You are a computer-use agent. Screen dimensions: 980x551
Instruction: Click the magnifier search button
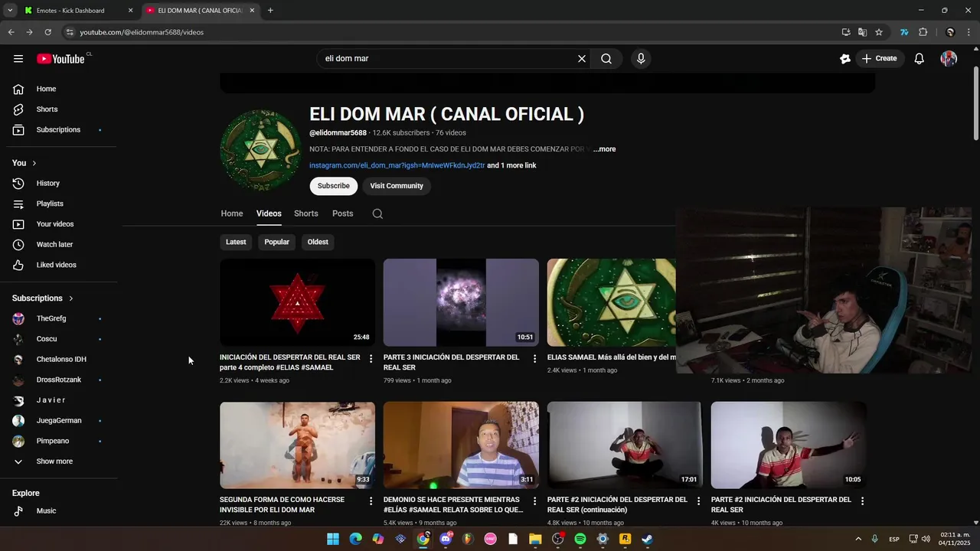[606, 59]
